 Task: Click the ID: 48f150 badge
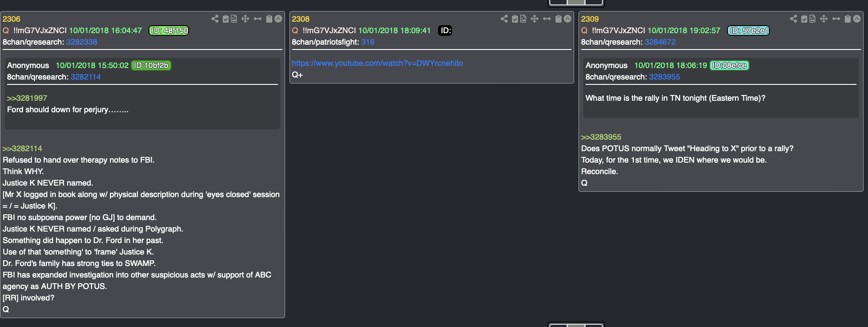169,30
